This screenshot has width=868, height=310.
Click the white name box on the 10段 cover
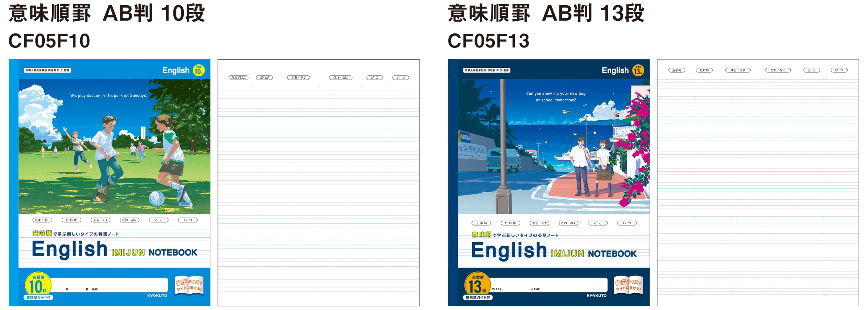pyautogui.click(x=109, y=285)
